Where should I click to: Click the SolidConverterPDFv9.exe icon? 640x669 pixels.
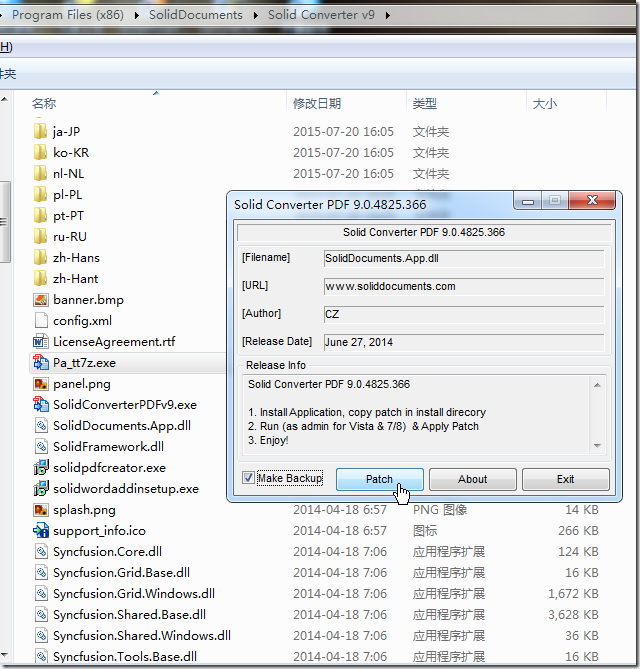coord(41,404)
